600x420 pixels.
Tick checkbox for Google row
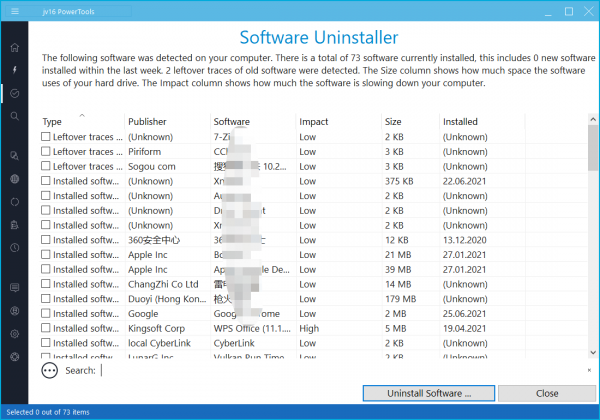coord(46,313)
